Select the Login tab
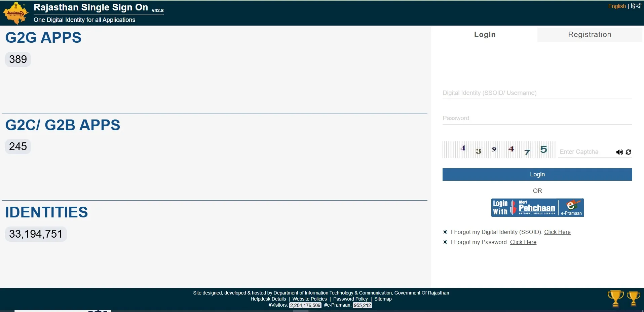Viewport: 644px width, 312px height. point(485,35)
